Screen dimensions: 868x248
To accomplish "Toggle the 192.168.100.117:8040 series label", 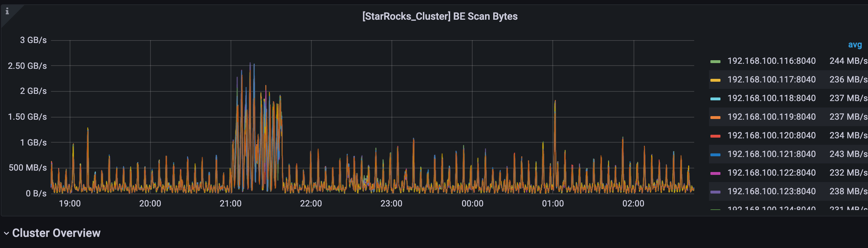I will tap(771, 80).
